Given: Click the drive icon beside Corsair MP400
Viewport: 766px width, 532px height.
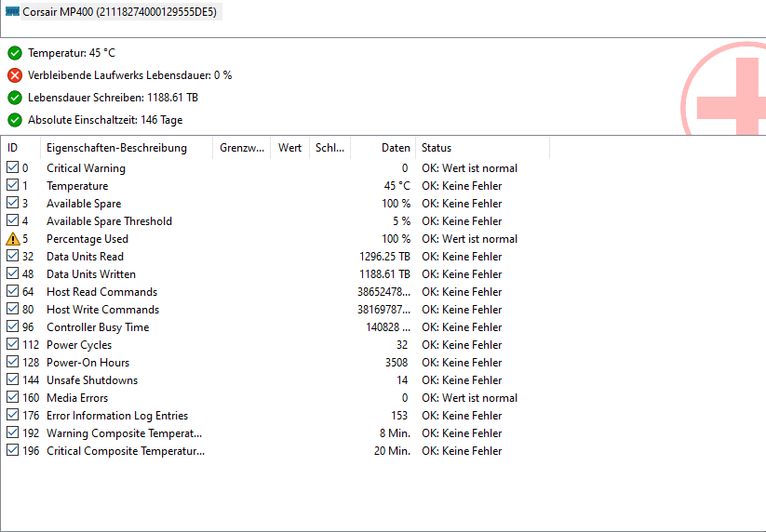Looking at the screenshot, I should (x=12, y=11).
